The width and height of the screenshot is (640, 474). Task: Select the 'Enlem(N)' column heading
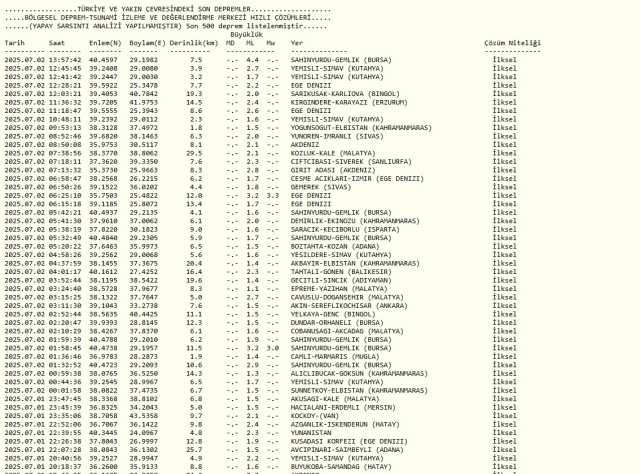point(105,44)
